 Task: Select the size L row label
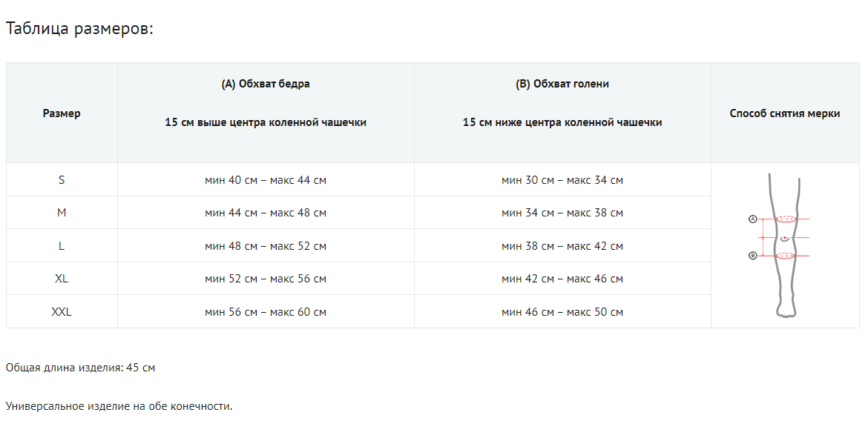(62, 246)
